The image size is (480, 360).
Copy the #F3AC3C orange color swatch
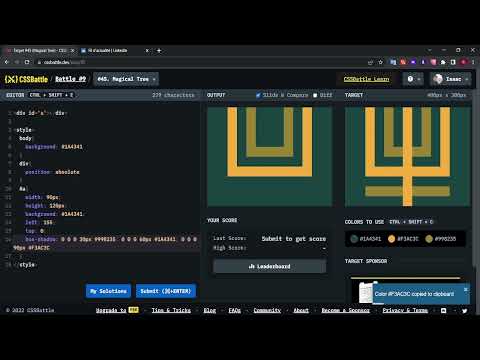click(x=403, y=239)
